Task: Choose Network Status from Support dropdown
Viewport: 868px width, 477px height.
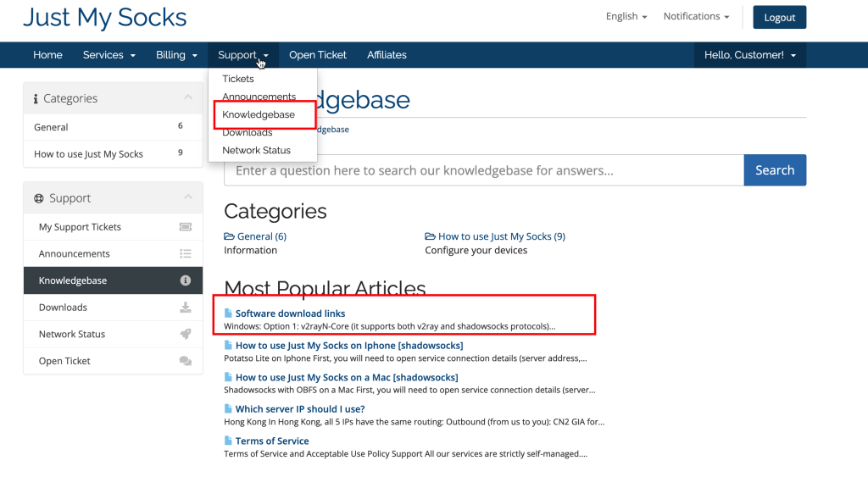Action: point(256,150)
